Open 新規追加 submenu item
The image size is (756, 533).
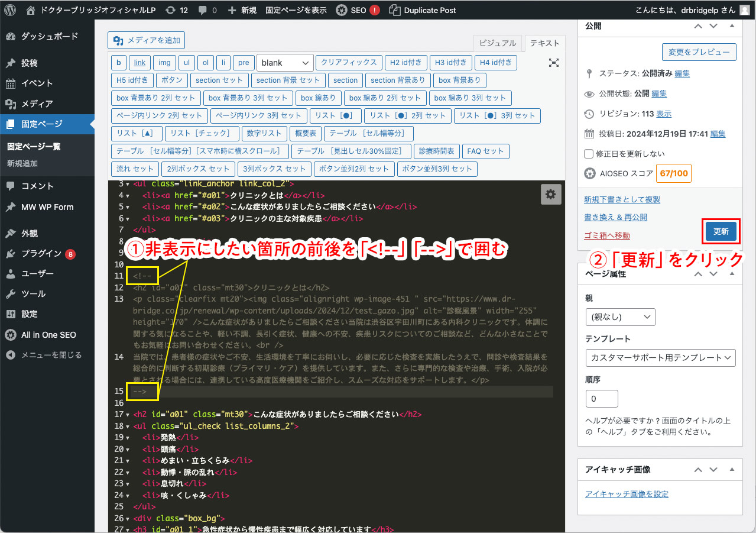pos(22,163)
